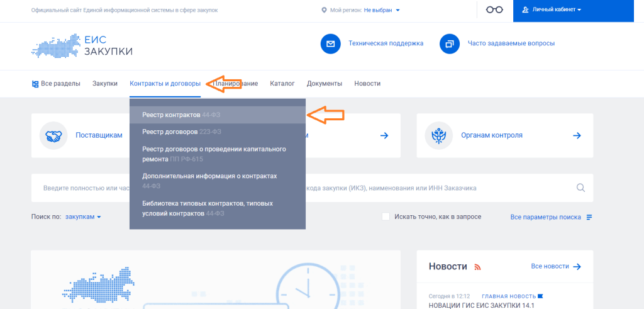
Task: Click the Официальный сайт Единой информационной системы text
Action: tap(125, 10)
